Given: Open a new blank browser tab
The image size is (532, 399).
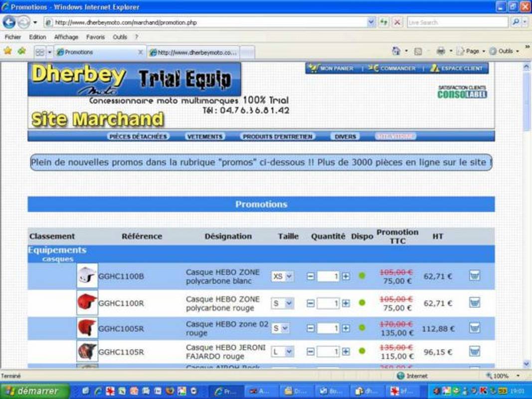Looking at the screenshot, I should click(x=247, y=52).
